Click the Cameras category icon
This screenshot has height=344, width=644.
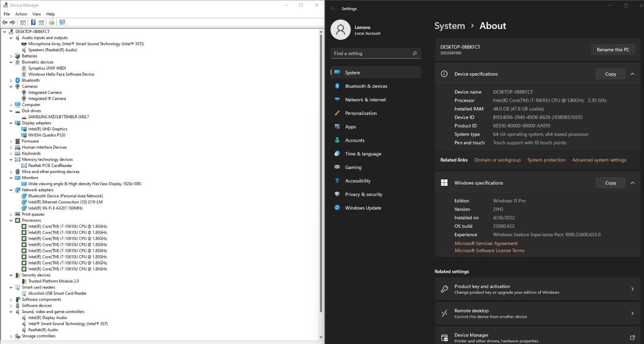[x=18, y=87]
